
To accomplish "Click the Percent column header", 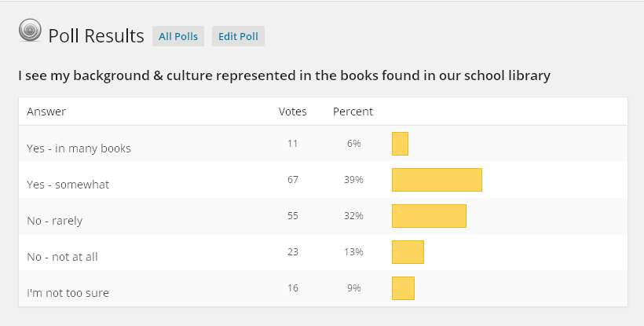I will 353,112.
